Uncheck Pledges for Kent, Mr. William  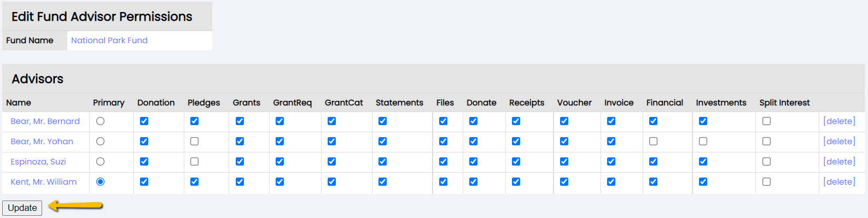[194, 182]
